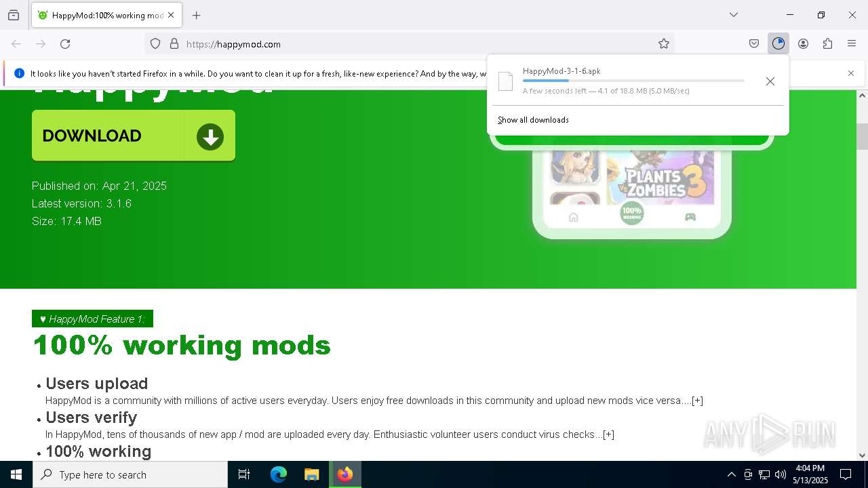Save page to Pocket
The image size is (868, 488).
(x=754, y=43)
